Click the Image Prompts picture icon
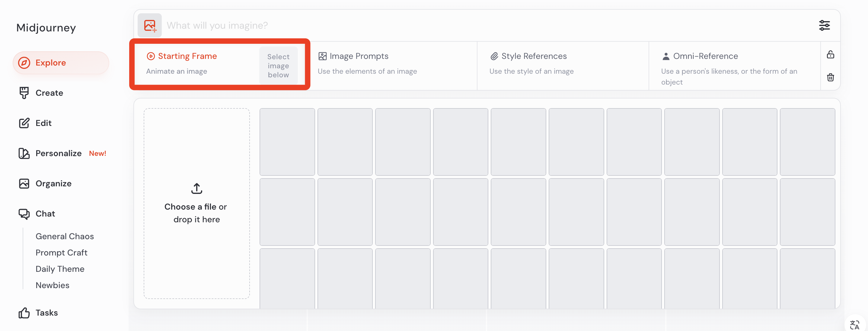The image size is (868, 331). [322, 56]
